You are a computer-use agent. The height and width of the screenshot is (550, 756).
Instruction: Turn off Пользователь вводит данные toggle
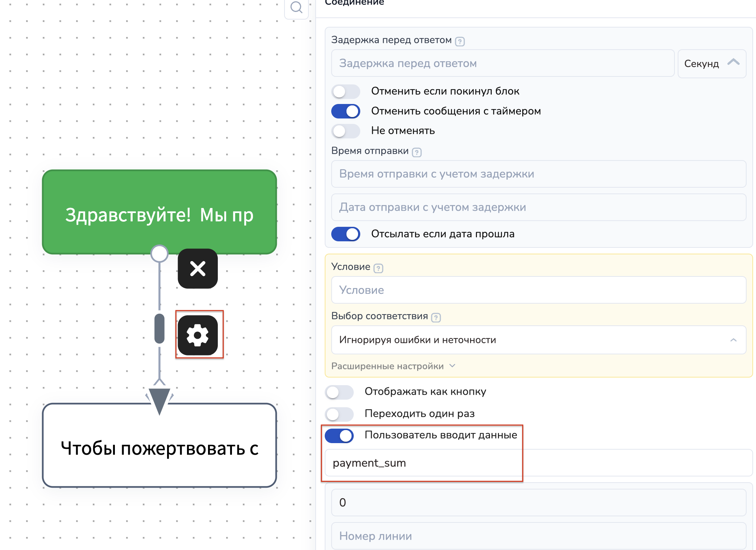click(339, 436)
